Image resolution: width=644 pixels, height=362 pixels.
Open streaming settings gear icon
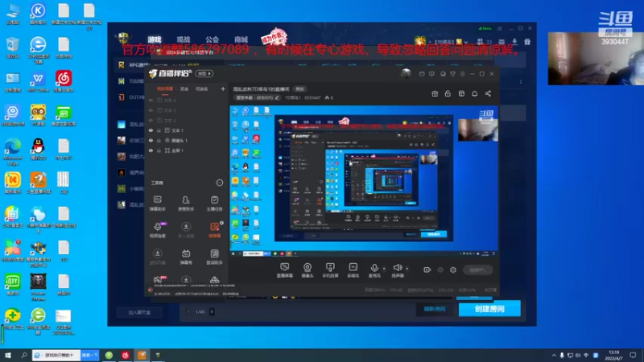click(453, 269)
